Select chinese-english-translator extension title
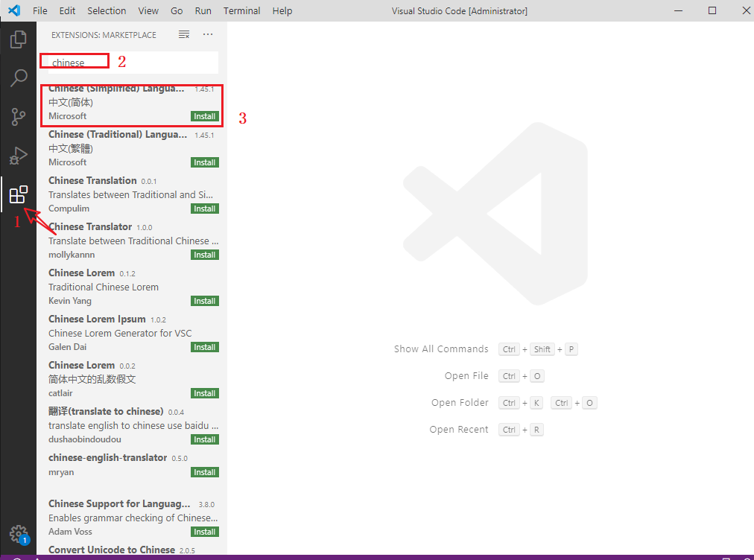The width and height of the screenshot is (754, 560). click(108, 458)
